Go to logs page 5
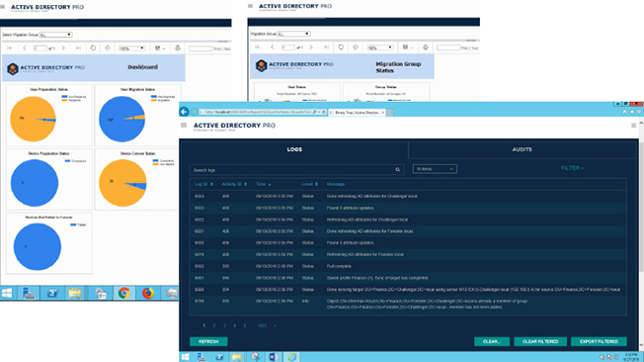This screenshot has height=362, width=644. click(244, 325)
